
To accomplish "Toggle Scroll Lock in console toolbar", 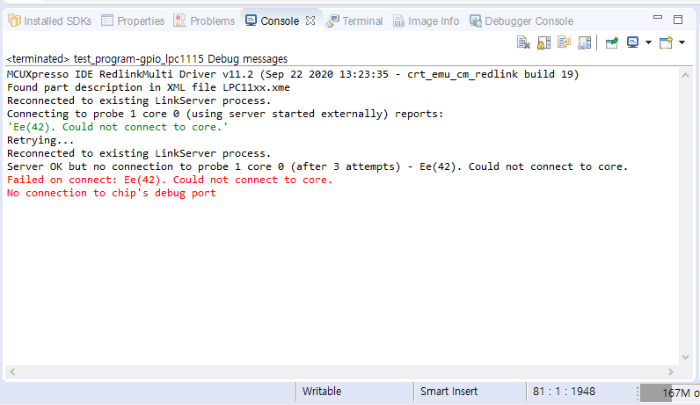I will pos(544,43).
